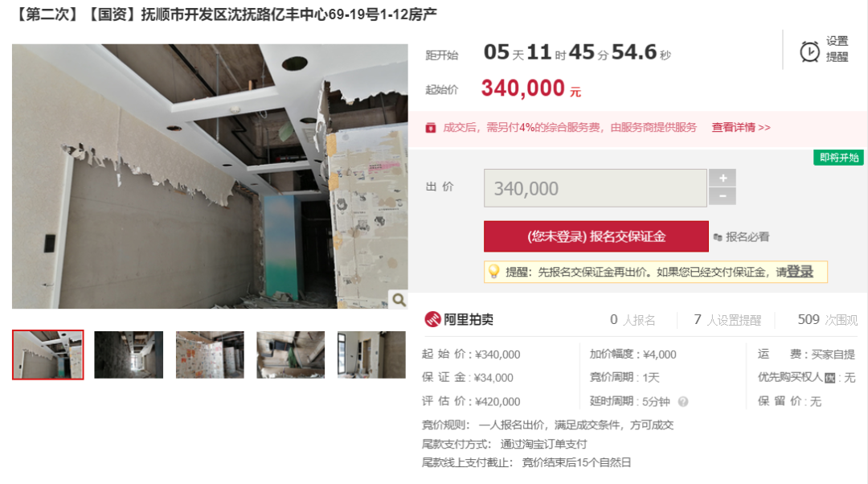This screenshot has height=484, width=868.
Task: Click the red service fee bag icon
Action: coord(430,128)
